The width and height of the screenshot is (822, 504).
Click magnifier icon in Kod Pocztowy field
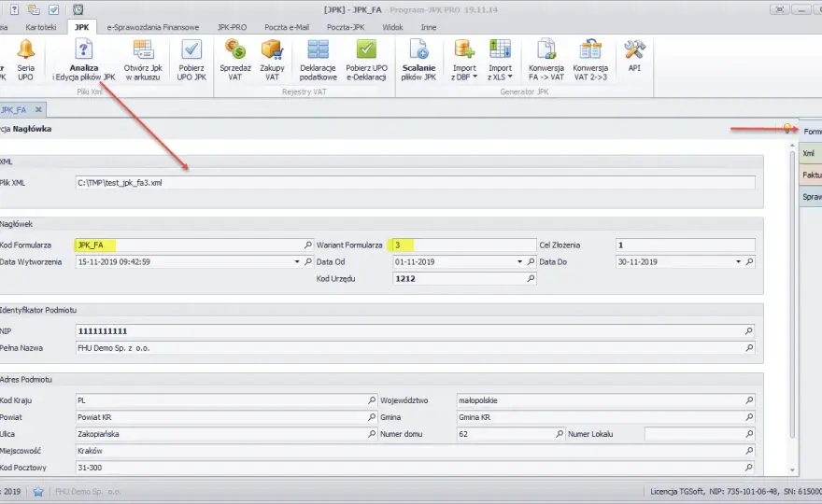(749, 468)
